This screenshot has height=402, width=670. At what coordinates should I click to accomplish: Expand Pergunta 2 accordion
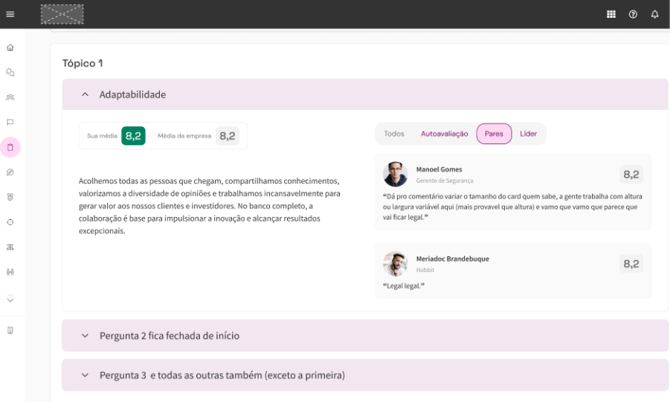coord(85,336)
